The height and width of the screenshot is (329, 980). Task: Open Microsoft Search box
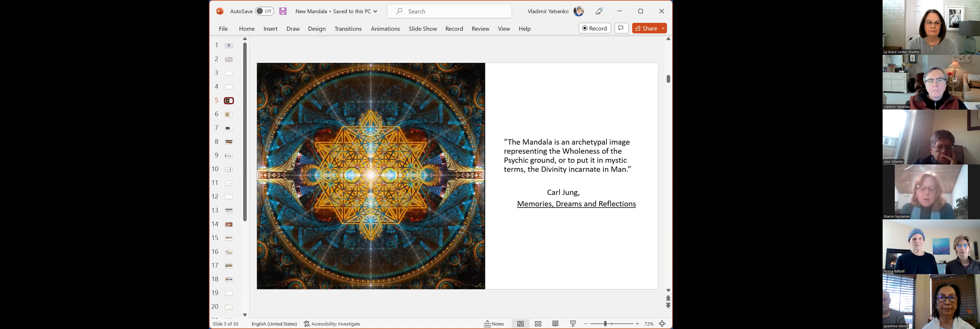click(449, 11)
